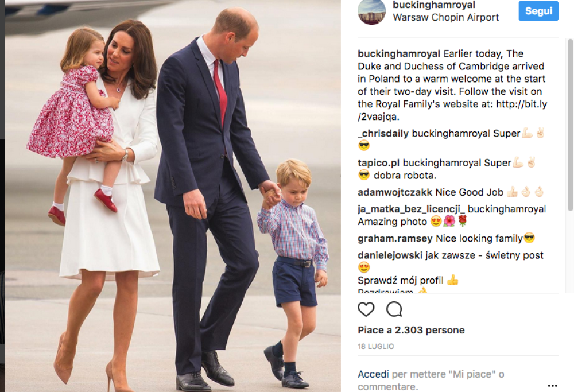The height and width of the screenshot is (392, 574).
Task: Open the buckinghamroyal name in the caption
Action: click(x=399, y=54)
